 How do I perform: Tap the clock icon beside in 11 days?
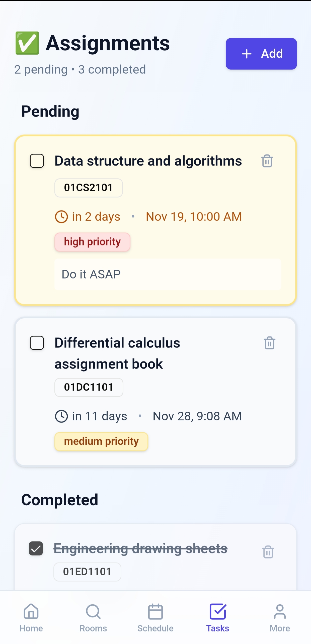tap(61, 416)
